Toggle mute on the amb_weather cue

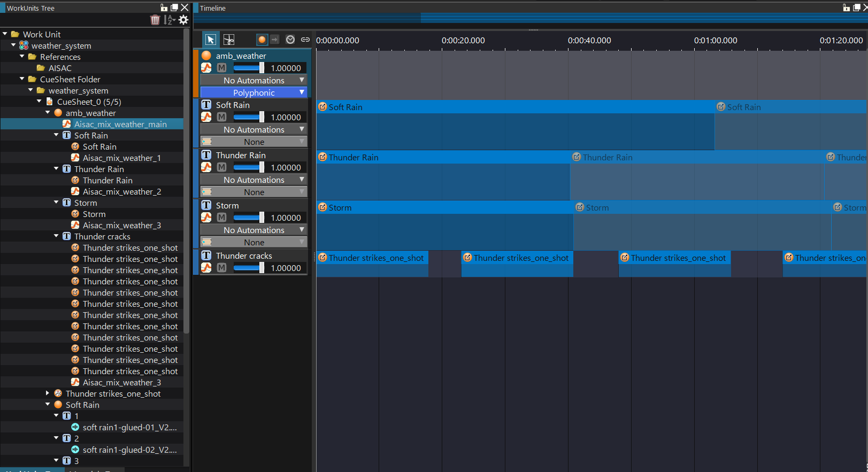(x=222, y=68)
